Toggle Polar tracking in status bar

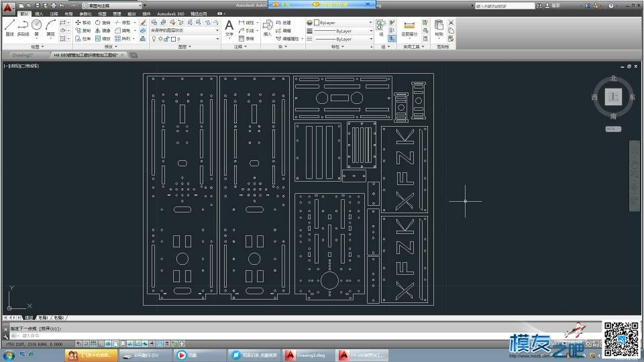(x=108, y=343)
